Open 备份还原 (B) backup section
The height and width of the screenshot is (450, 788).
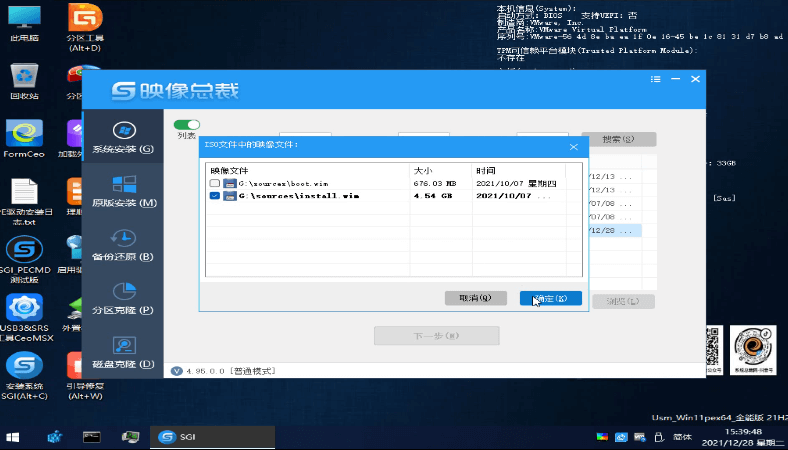(x=123, y=244)
